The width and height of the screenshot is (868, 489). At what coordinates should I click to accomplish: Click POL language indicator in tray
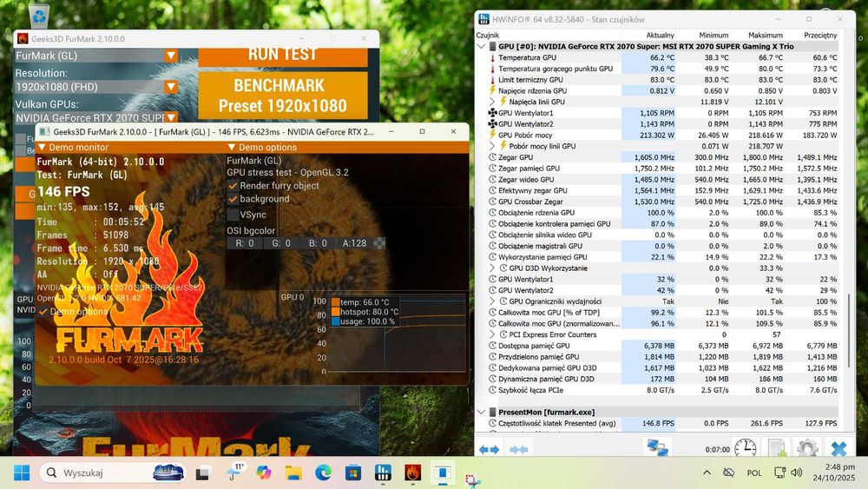tap(754, 473)
